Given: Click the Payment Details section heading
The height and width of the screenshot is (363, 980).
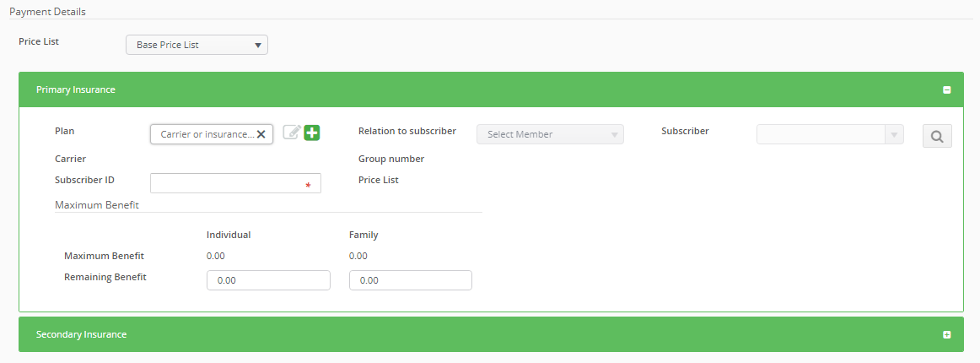Looking at the screenshot, I should pyautogui.click(x=47, y=12).
